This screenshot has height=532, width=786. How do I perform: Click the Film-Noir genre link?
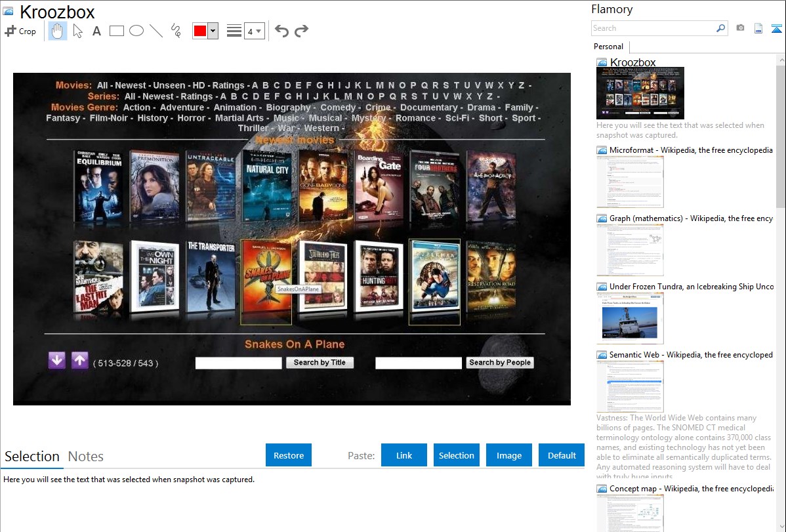pyautogui.click(x=109, y=118)
